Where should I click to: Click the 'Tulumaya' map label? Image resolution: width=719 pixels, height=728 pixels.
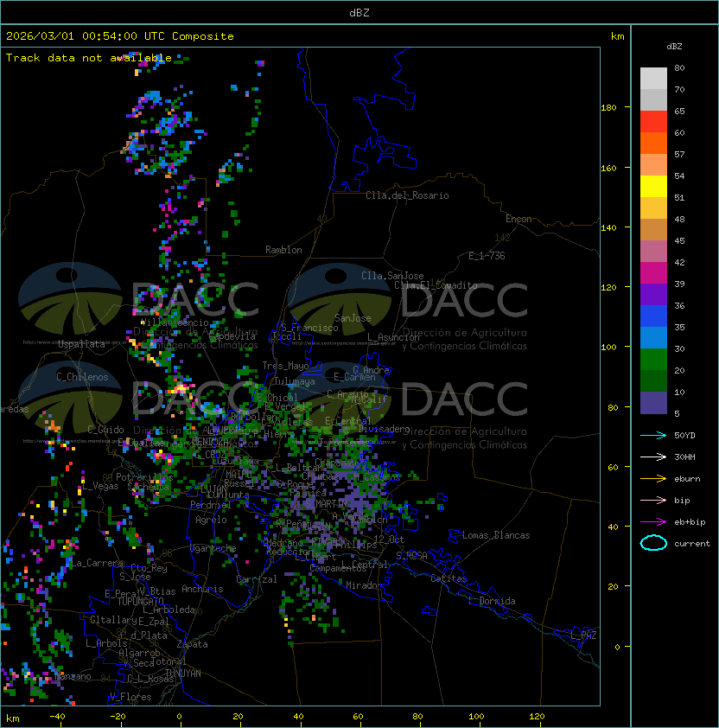coord(295,381)
